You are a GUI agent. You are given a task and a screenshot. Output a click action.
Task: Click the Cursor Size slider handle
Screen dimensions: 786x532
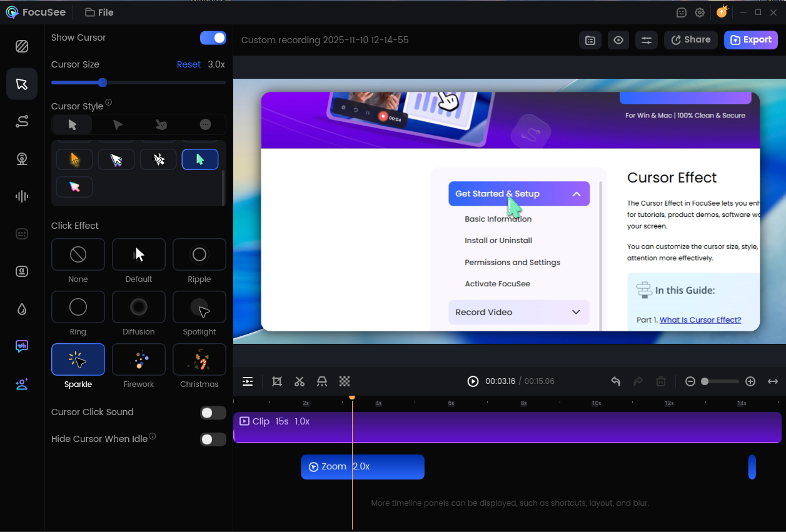coord(103,83)
